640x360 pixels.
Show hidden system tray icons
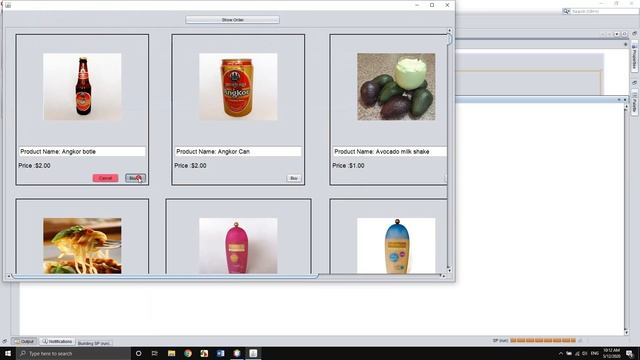(x=561, y=353)
